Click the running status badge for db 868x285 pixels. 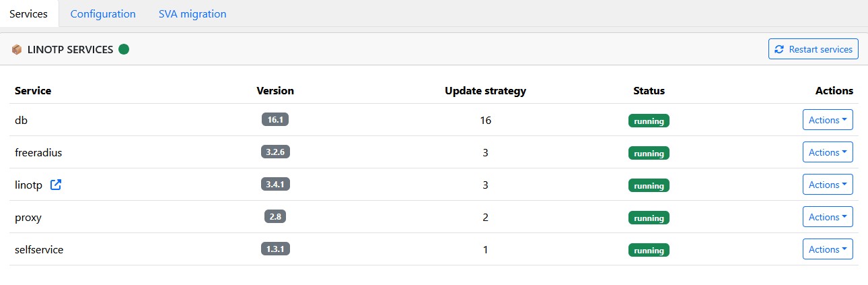point(649,121)
